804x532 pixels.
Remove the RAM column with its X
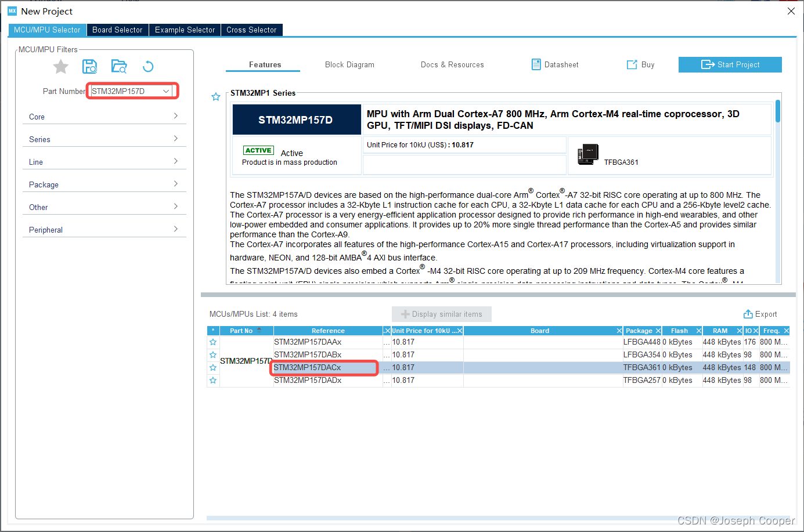point(740,331)
